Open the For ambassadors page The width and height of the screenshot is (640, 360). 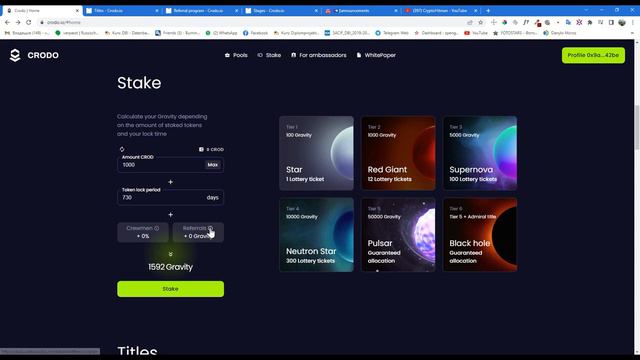[319, 55]
